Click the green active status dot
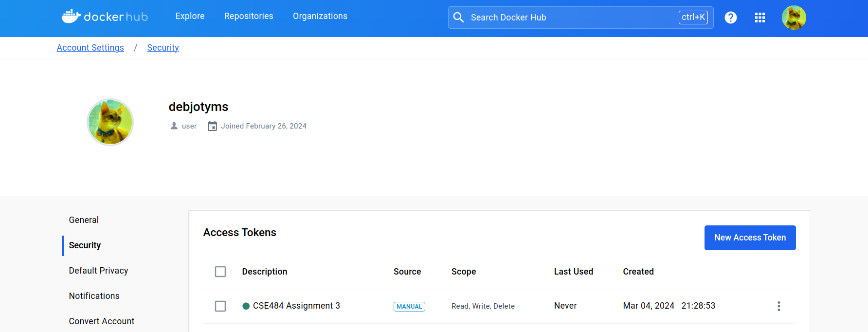 246,306
